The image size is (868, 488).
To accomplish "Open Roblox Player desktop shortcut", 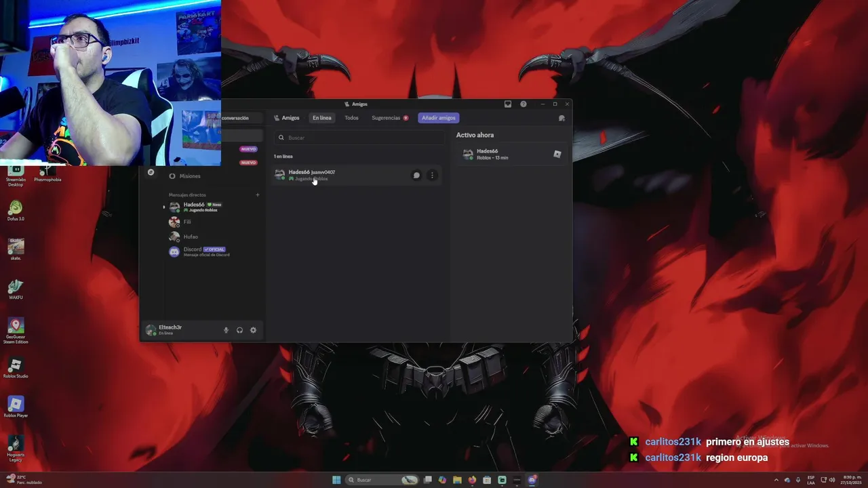I will coord(16,407).
